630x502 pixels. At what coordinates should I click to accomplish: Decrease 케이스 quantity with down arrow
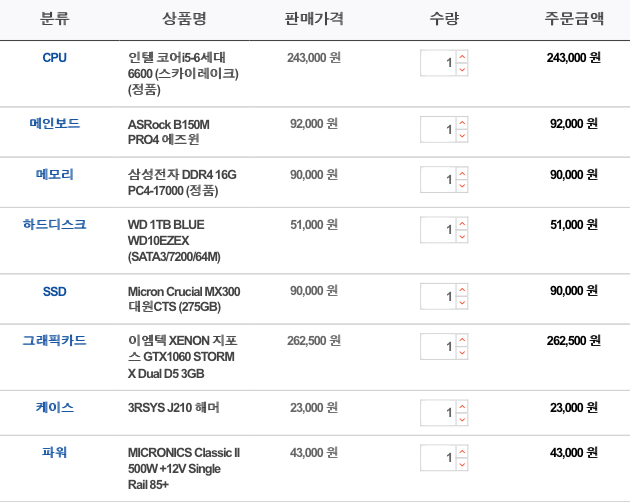(x=462, y=419)
